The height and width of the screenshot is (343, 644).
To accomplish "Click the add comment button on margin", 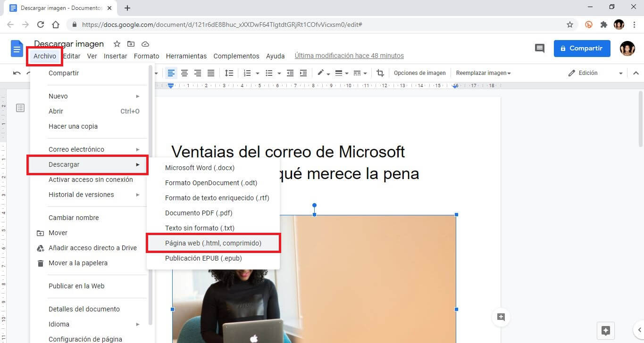I will (501, 317).
